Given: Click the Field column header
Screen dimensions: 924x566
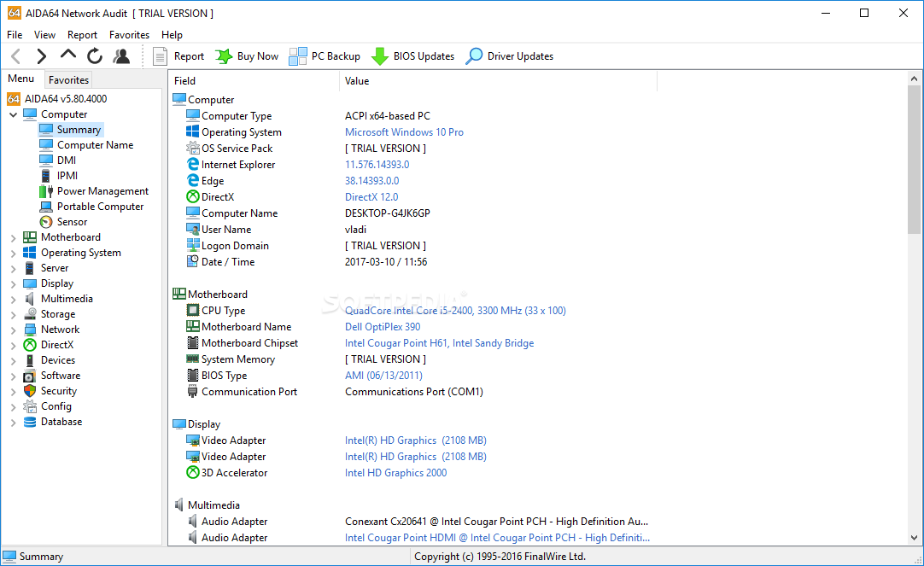Looking at the screenshot, I should (x=254, y=81).
